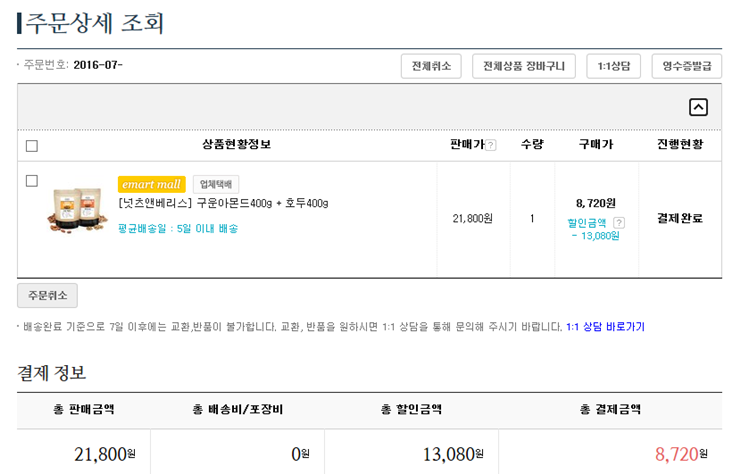Follow the 1:1 상담 바로가기 link
The width and height of the screenshot is (740, 474).
pos(605,327)
